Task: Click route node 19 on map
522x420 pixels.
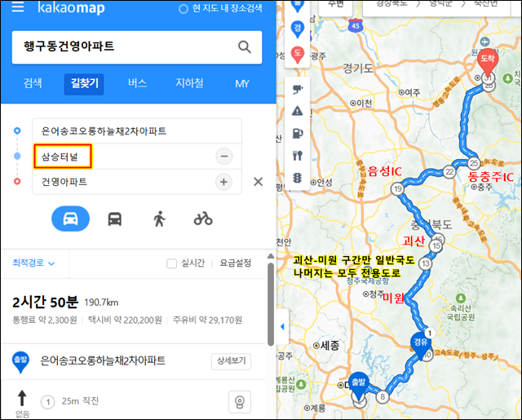Action: pos(397,189)
